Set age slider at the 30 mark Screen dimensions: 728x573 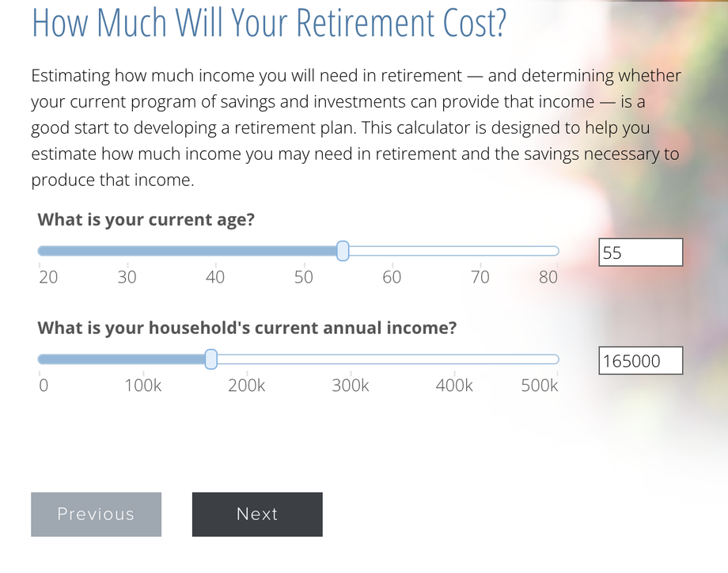click(x=127, y=251)
